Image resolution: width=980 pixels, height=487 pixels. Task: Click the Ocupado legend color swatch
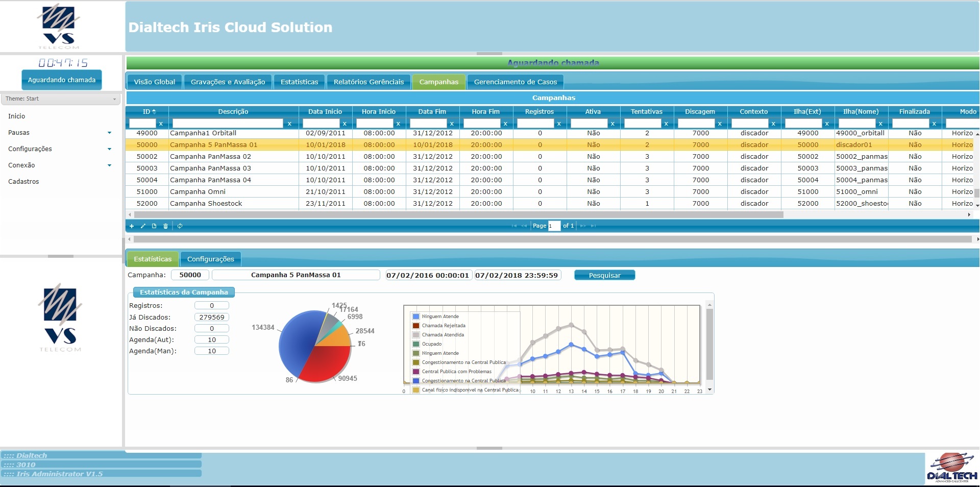[415, 344]
